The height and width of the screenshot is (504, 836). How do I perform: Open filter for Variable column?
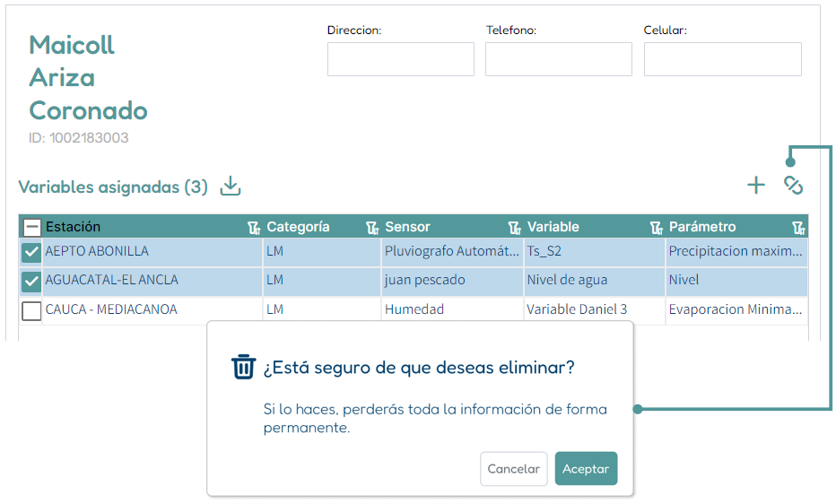pos(657,228)
